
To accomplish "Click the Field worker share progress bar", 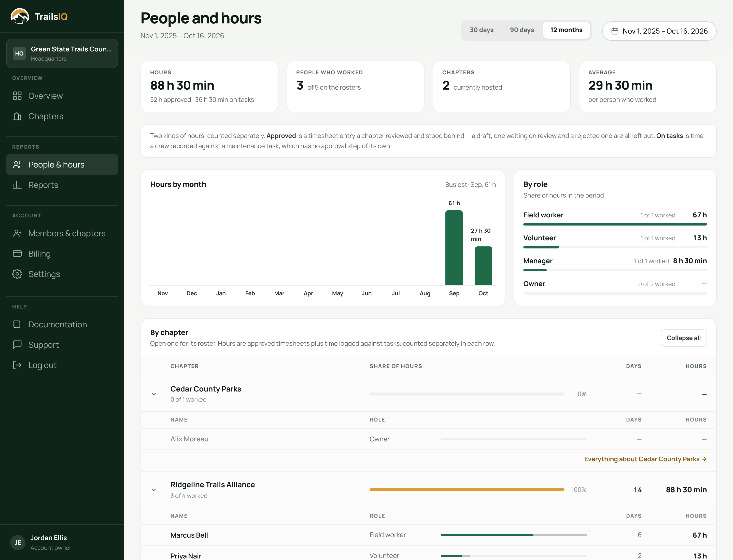I will coord(615,224).
